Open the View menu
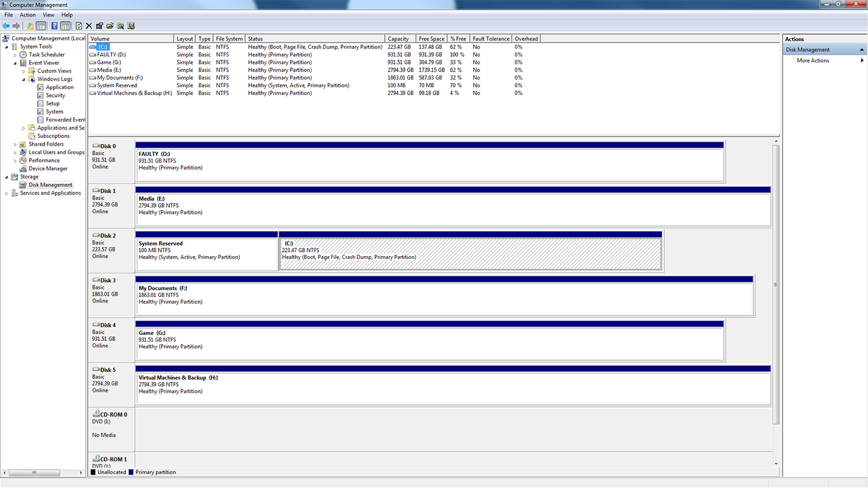868x488 pixels. coord(49,15)
